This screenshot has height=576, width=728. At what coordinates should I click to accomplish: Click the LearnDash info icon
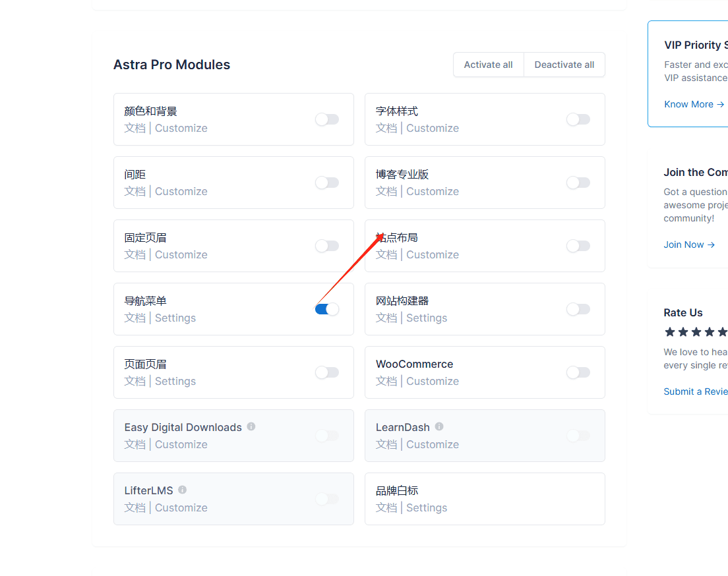point(439,426)
